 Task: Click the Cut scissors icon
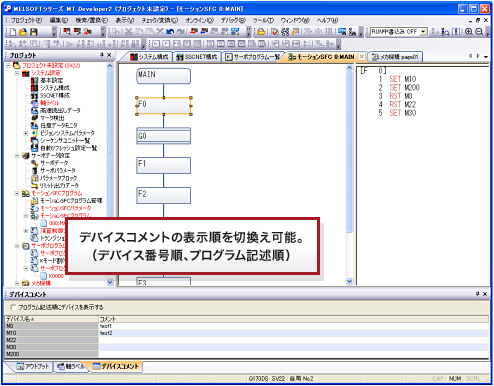click(x=128, y=32)
